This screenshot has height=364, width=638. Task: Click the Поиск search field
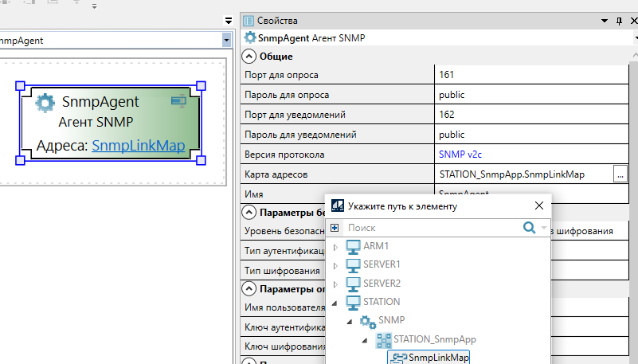(x=430, y=228)
